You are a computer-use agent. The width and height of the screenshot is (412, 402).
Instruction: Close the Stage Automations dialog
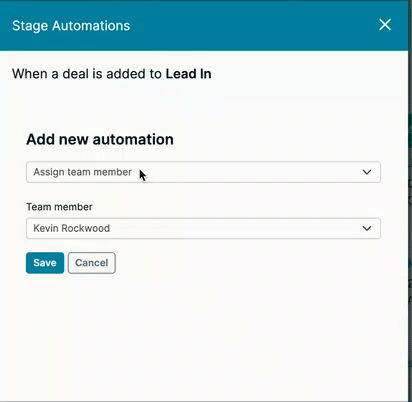385,25
